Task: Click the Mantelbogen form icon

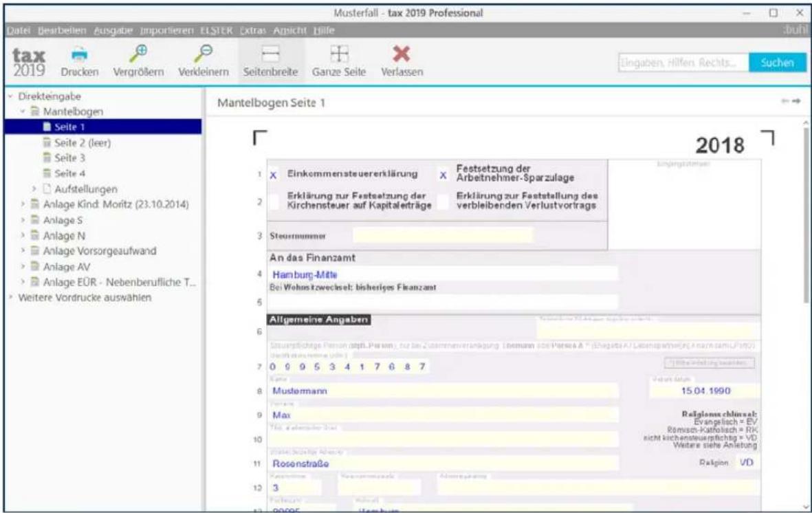Action: (x=35, y=111)
